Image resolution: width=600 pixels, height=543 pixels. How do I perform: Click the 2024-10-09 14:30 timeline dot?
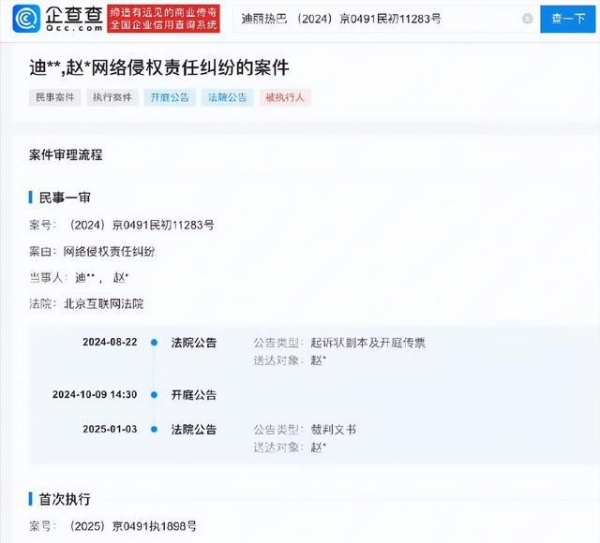pyautogui.click(x=154, y=394)
